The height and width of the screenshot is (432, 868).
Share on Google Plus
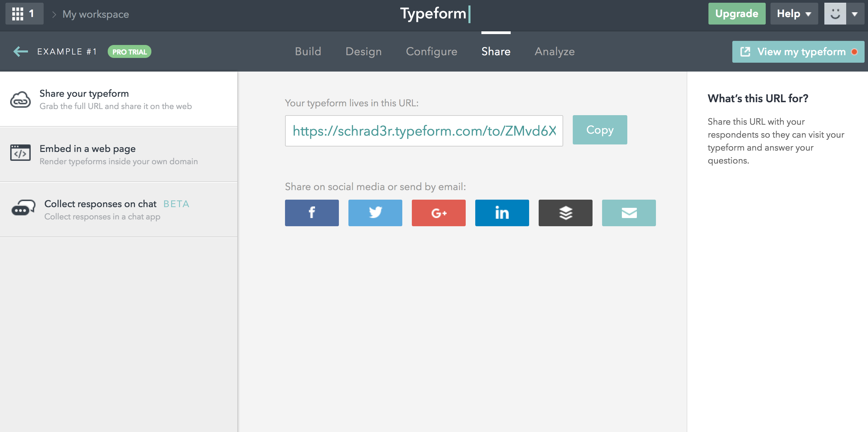(439, 213)
